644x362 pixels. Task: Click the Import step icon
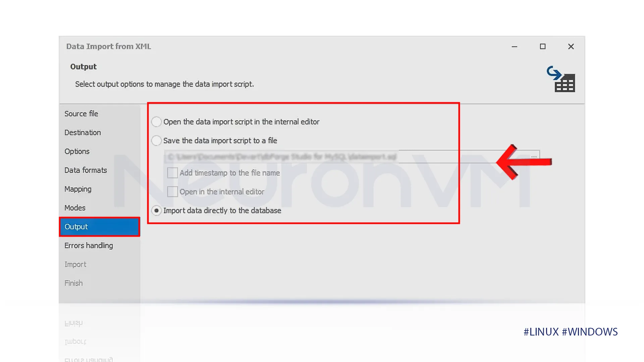pyautogui.click(x=75, y=264)
